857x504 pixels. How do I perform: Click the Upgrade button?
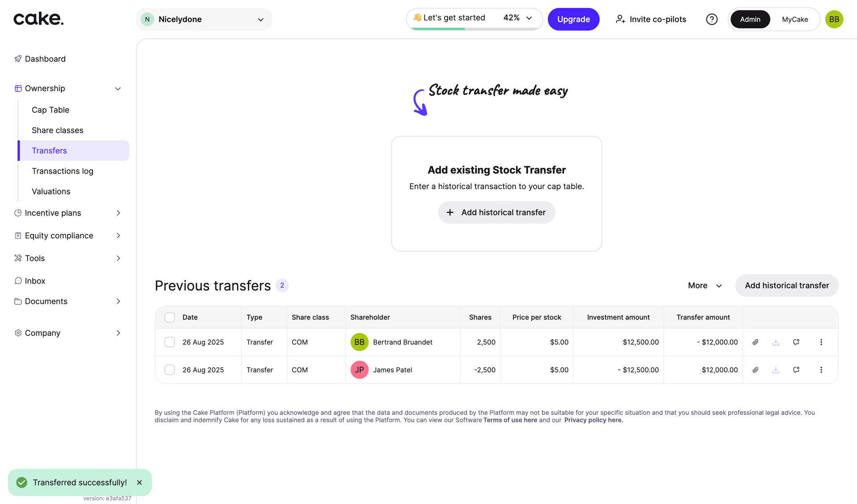(573, 19)
